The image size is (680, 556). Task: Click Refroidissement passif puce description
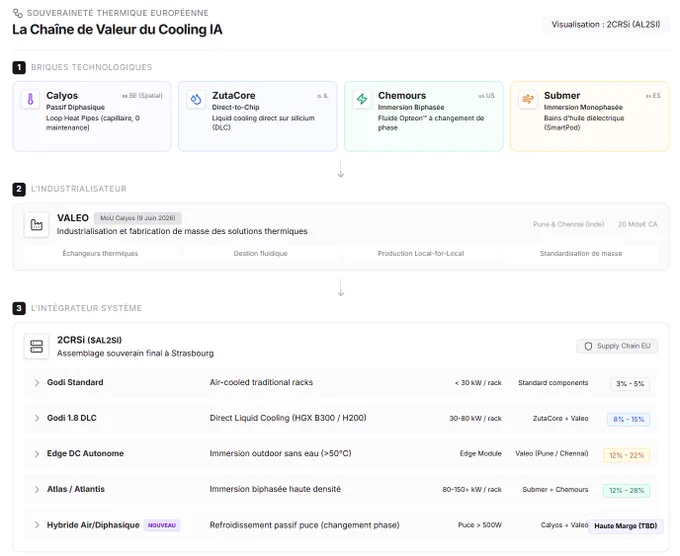coord(304,525)
